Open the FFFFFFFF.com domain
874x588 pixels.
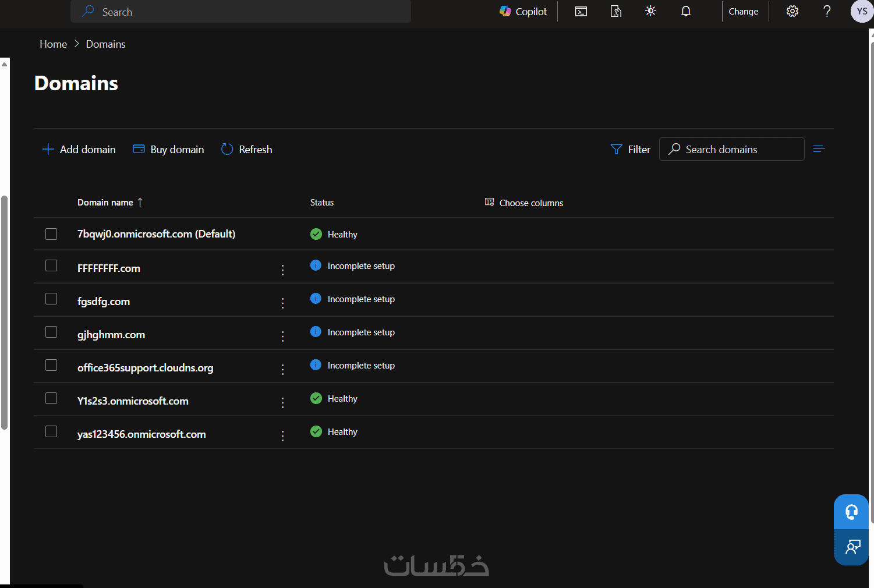click(109, 268)
